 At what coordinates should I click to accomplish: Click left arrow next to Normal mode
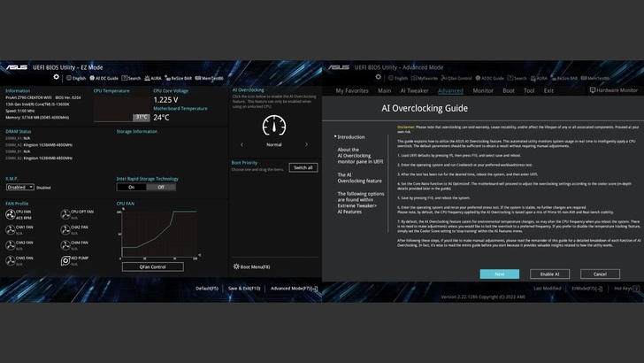point(241,144)
